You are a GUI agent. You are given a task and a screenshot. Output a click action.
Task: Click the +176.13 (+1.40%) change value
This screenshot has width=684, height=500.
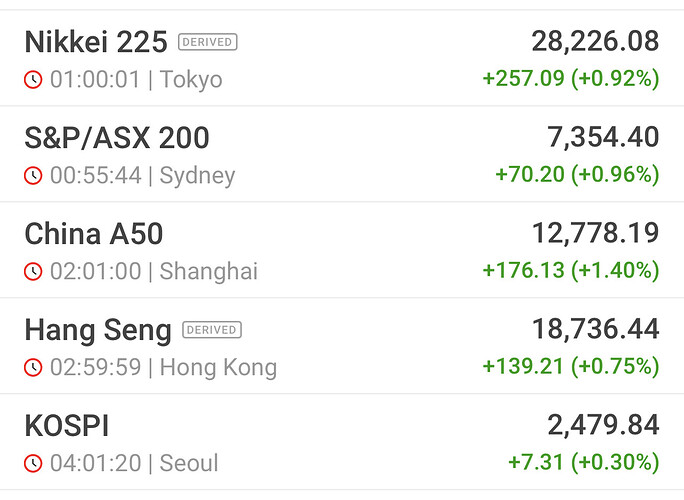click(570, 270)
